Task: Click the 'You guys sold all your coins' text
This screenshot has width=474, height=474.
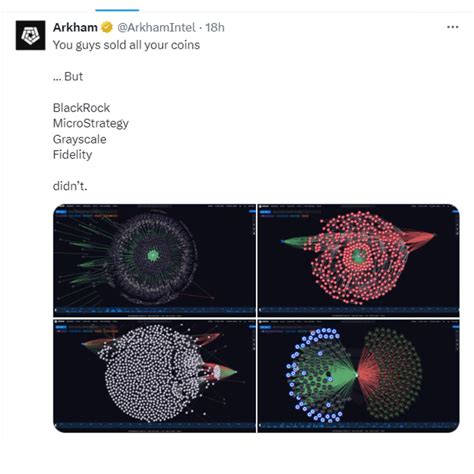Action: tap(126, 45)
